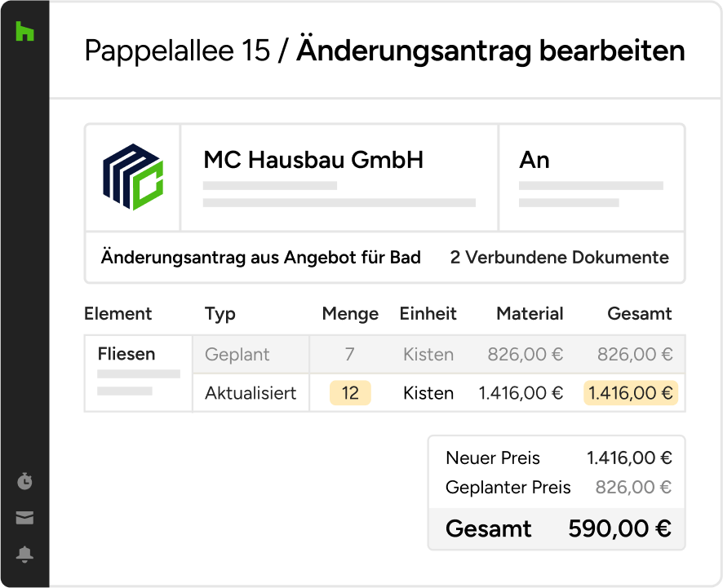Click the green Houzz logo icon
Image resolution: width=723 pixels, height=588 pixels.
pos(24,32)
